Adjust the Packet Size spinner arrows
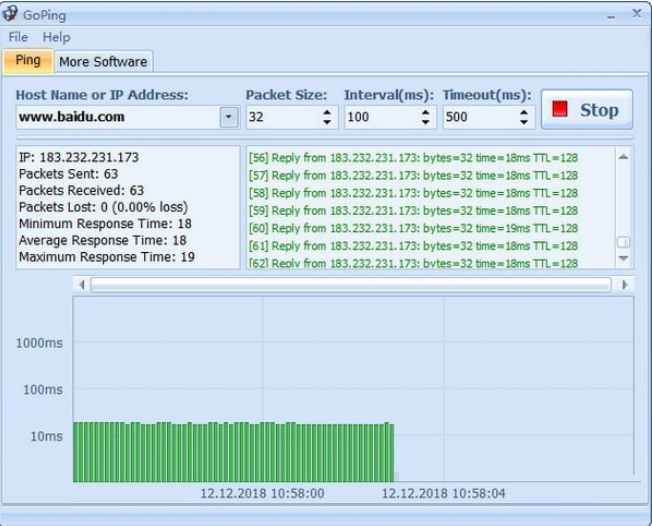The image size is (652, 526). click(x=328, y=117)
